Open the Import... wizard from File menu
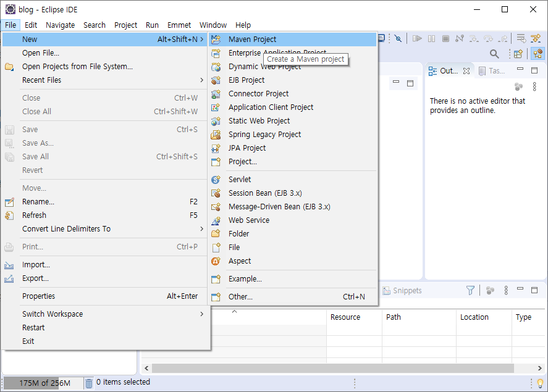Image resolution: width=548 pixels, height=392 pixels. coord(105,265)
